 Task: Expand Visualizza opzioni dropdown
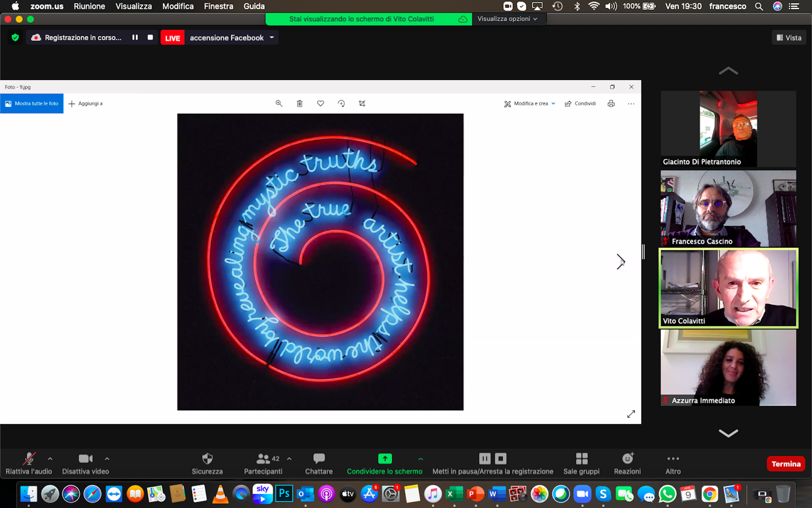pos(507,19)
